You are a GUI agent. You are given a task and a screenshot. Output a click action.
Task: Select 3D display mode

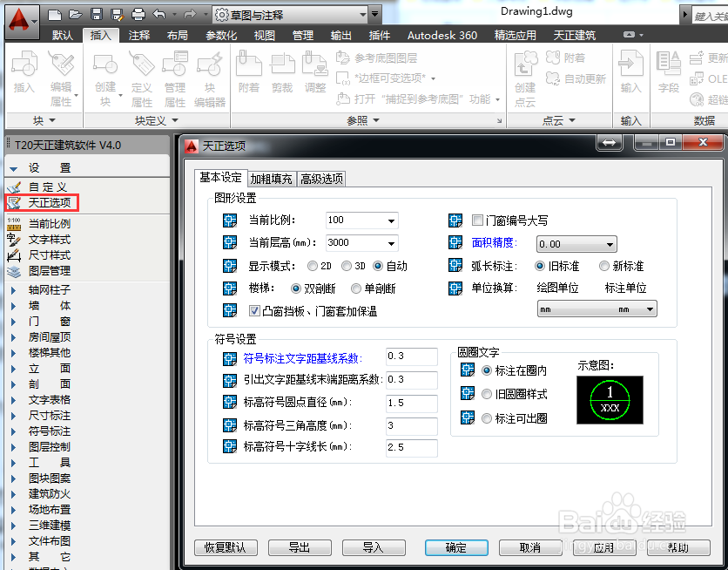pyautogui.click(x=347, y=266)
